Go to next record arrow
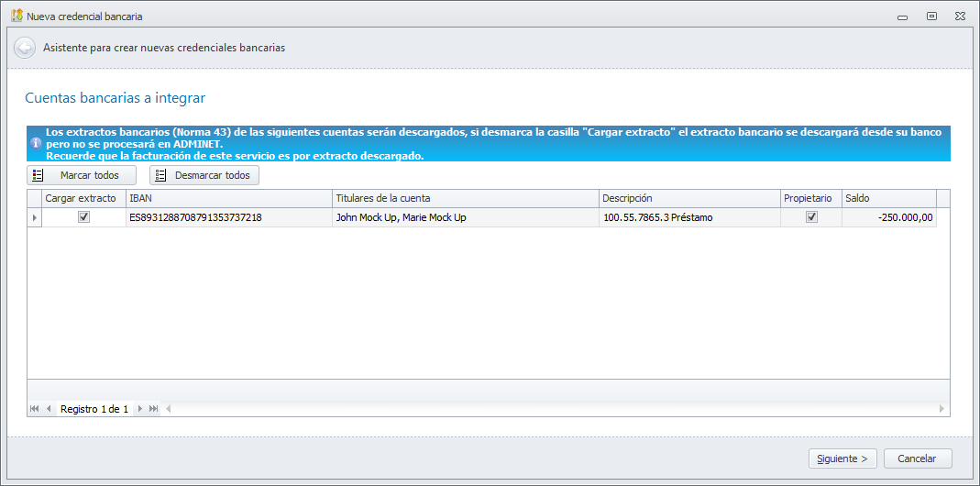Image resolution: width=980 pixels, height=486 pixels. click(140, 409)
